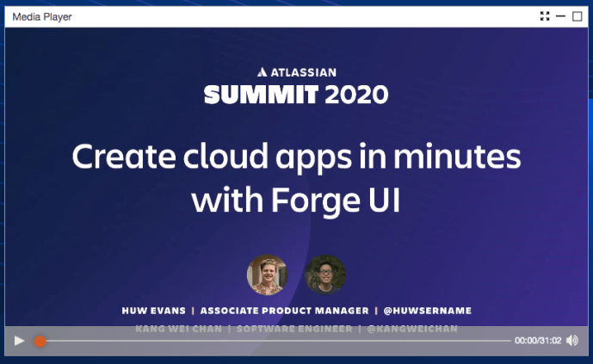Click 'ASSOCIATE PRODUCT MANAGER' caption text
The height and width of the screenshot is (364, 593).
[x=287, y=311]
